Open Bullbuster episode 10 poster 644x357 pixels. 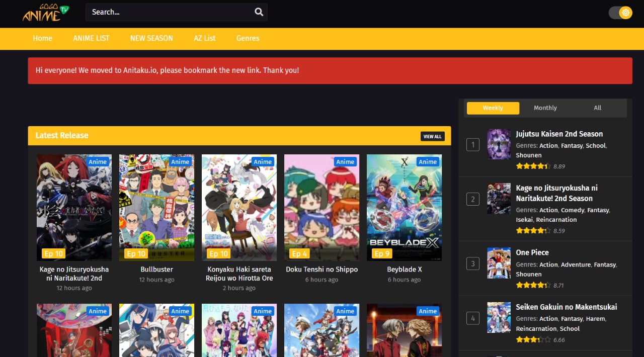point(156,207)
